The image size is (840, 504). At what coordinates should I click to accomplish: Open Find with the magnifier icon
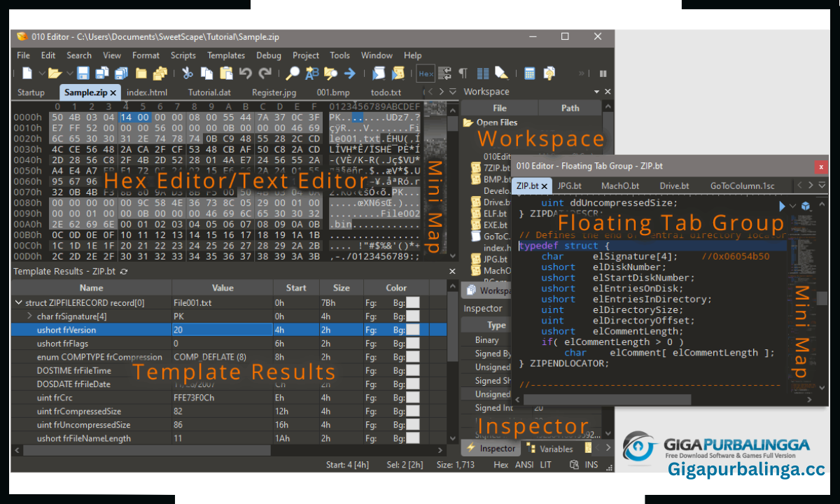click(293, 73)
